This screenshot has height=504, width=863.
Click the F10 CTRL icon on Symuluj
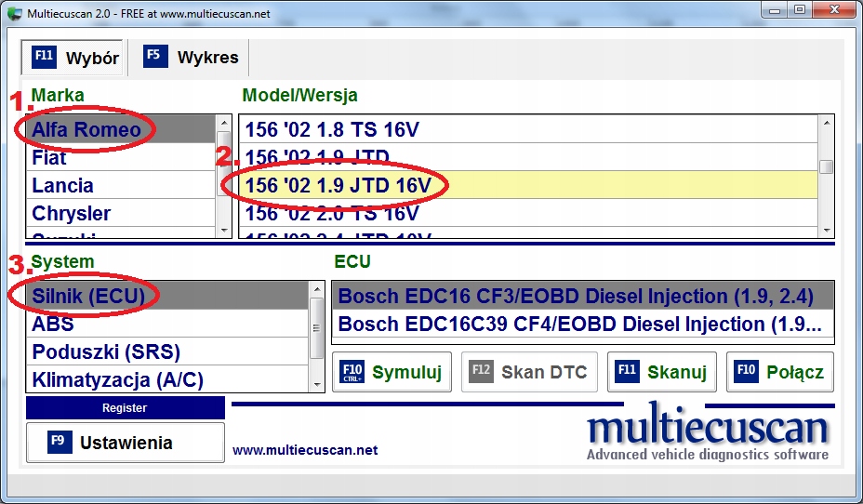[x=352, y=372]
